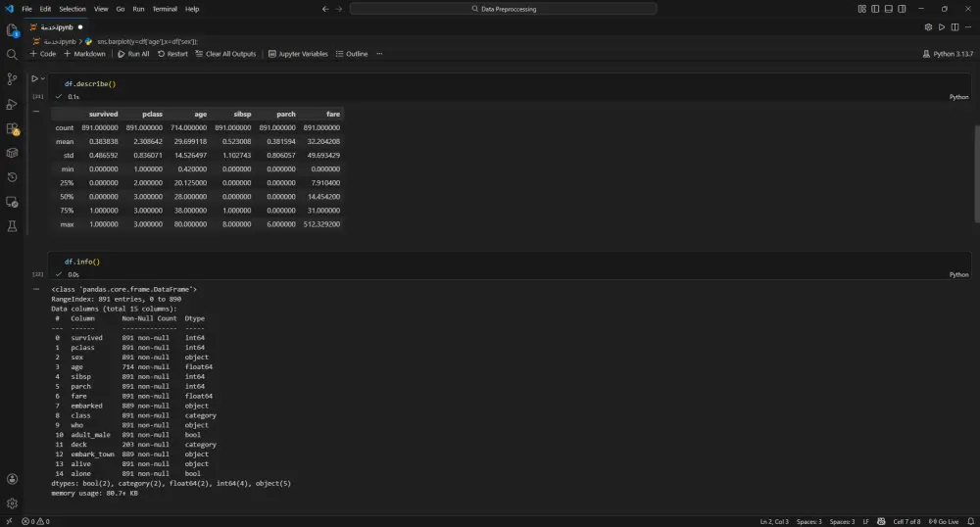Select the value 512.329200 in the max row
980x527 pixels.
coord(321,224)
